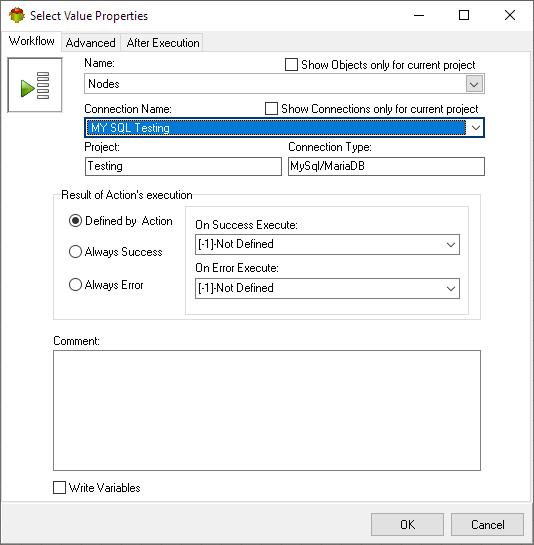Click the highlighted MY SQL Testing connection value
534x545 pixels.
pyautogui.click(x=276, y=128)
